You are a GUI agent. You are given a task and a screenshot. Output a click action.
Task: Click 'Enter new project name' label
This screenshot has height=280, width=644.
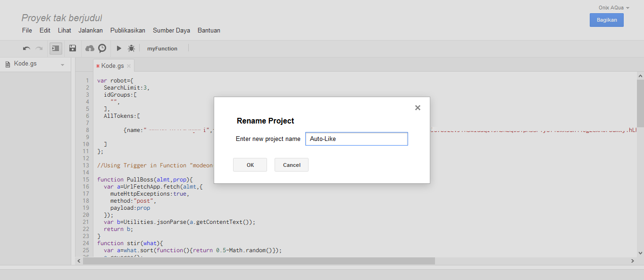pyautogui.click(x=268, y=139)
